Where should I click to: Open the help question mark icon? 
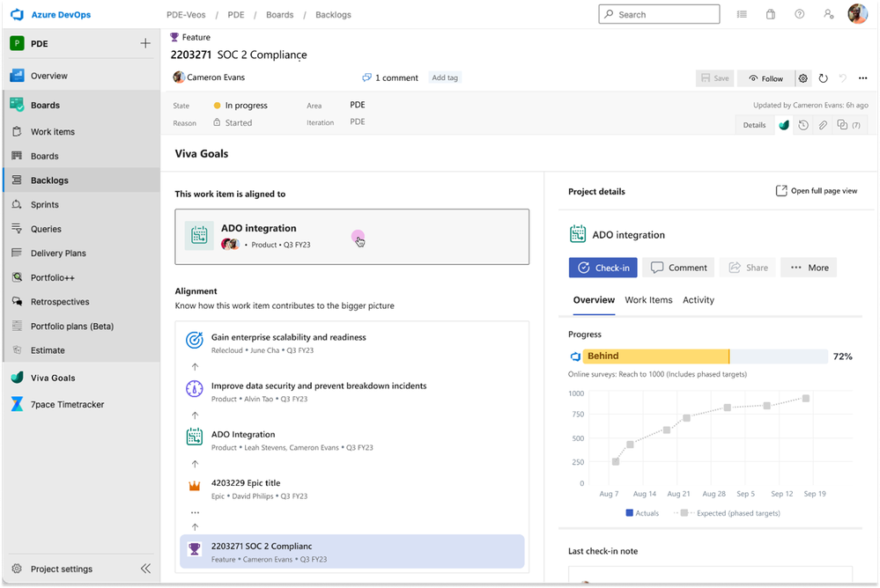pos(799,15)
